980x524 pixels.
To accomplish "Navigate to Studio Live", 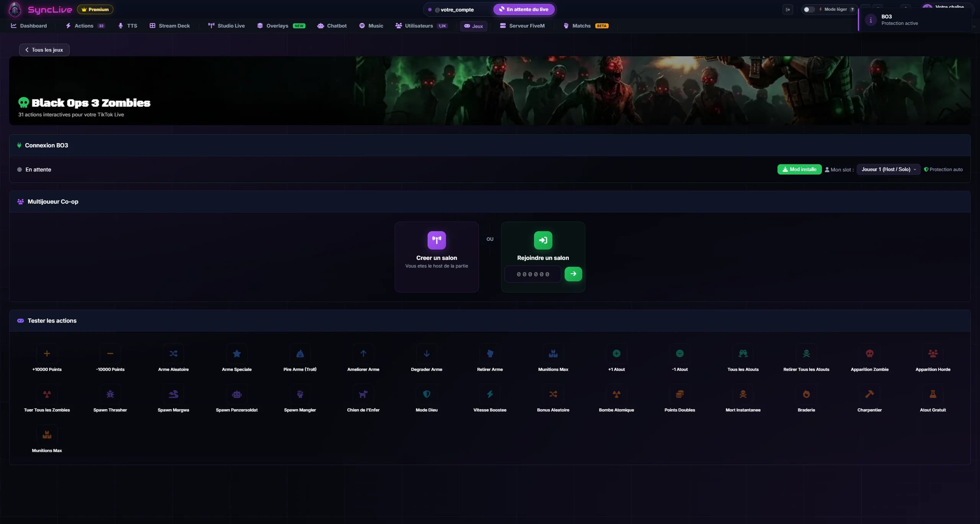I will coord(226,26).
